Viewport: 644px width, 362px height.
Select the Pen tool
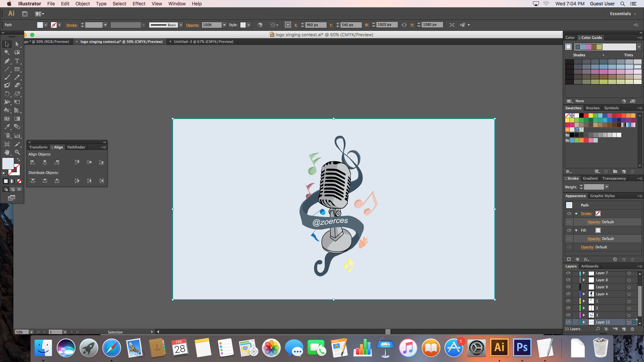click(7, 61)
